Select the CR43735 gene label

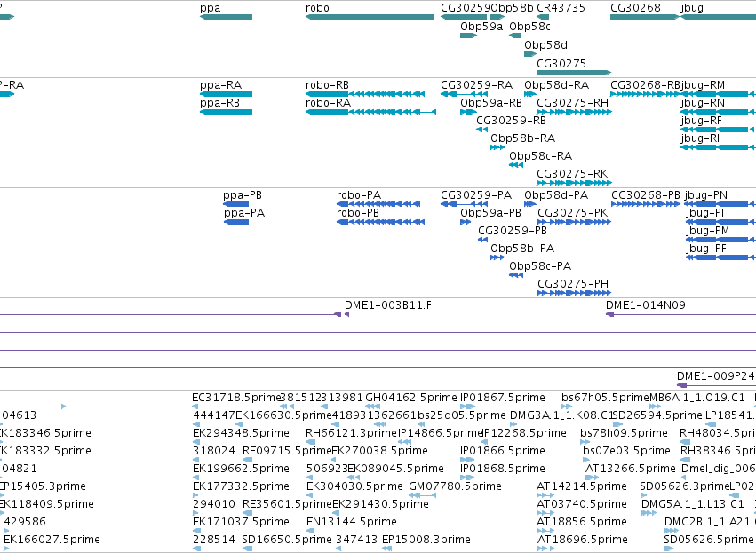561,8
